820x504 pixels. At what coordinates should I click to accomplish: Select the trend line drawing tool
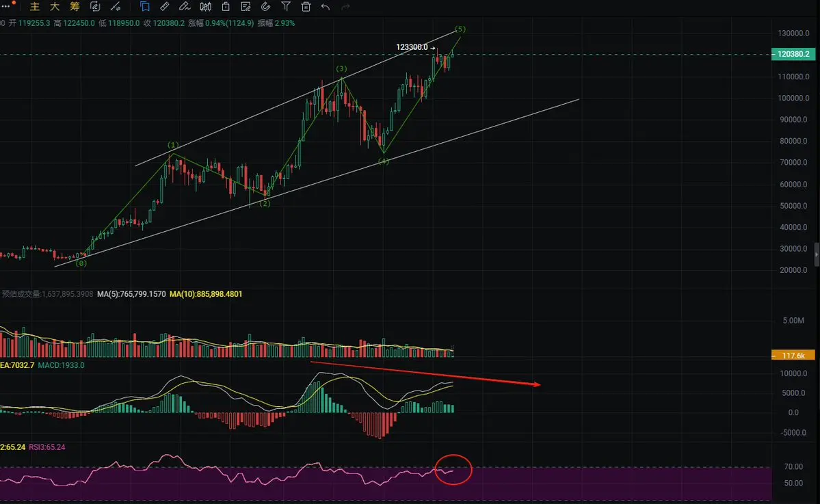(116, 7)
